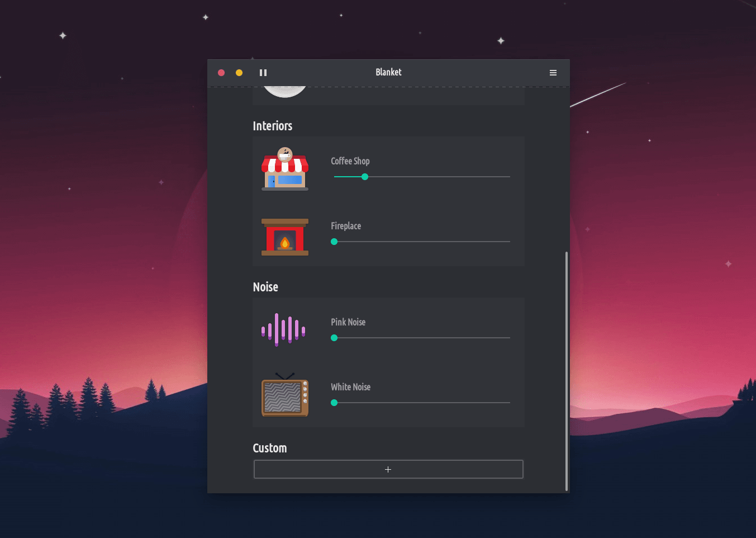The width and height of the screenshot is (756, 538).
Task: Click the Interiors section heading
Action: point(273,126)
